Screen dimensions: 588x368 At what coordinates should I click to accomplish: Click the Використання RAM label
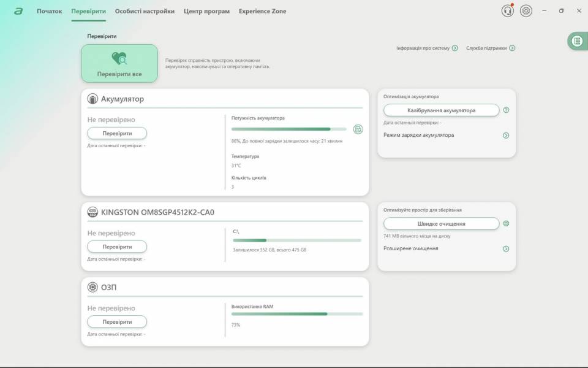[x=252, y=307]
